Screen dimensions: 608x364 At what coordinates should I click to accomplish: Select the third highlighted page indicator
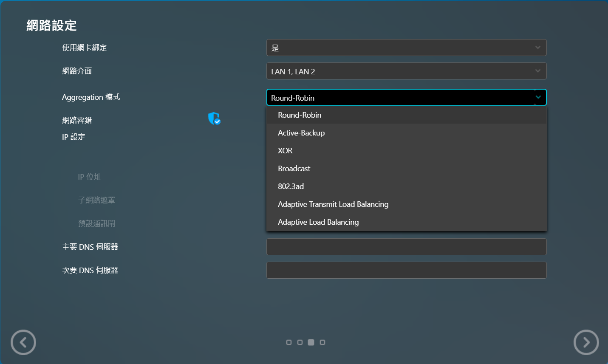311,342
